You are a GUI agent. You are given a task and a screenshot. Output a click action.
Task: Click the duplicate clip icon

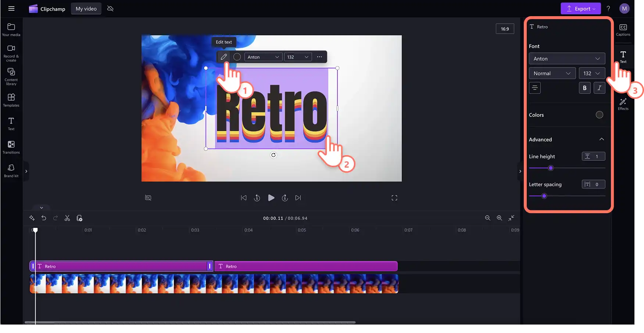[x=79, y=218]
